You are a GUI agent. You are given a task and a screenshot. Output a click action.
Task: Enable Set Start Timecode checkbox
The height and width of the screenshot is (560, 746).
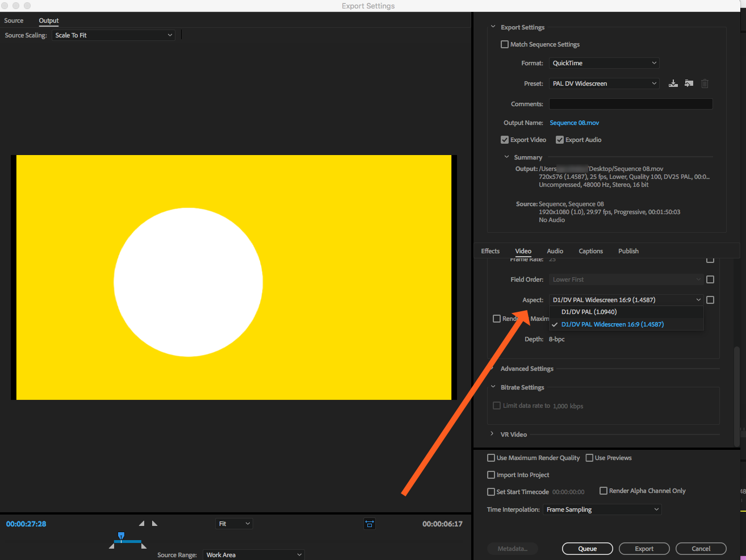[x=491, y=492]
